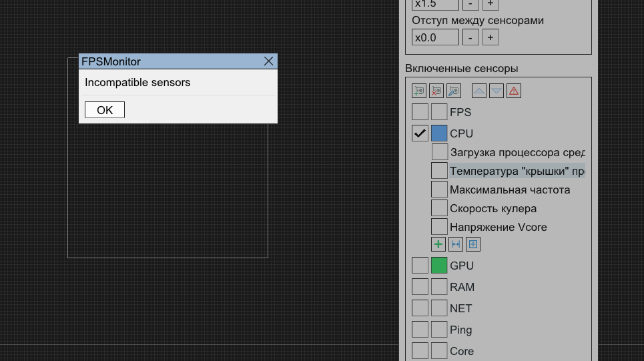
Task: Confirm the Incompatible sensors dialog with OK
Action: click(x=105, y=109)
